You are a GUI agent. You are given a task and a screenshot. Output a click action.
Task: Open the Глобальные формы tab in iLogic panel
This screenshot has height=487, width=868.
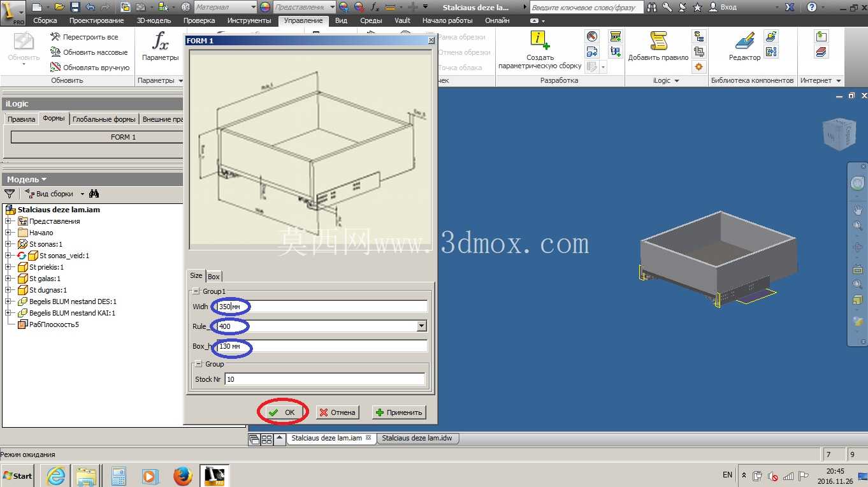point(104,119)
